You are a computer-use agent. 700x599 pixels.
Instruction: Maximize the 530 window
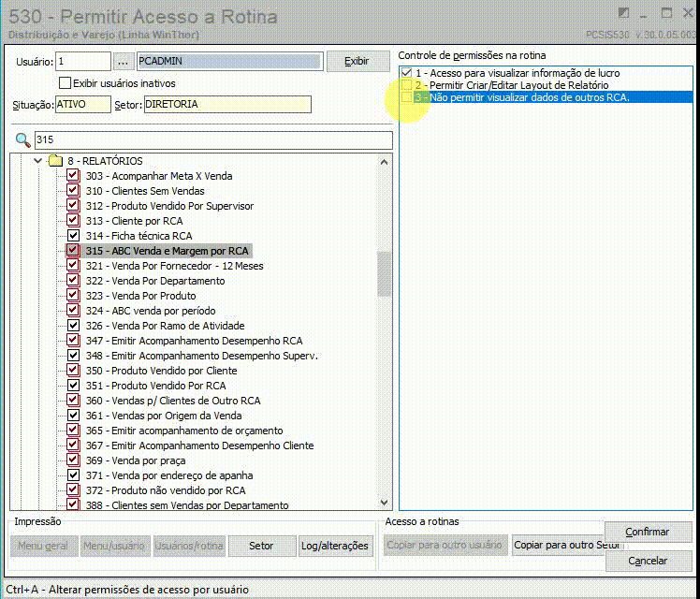666,13
